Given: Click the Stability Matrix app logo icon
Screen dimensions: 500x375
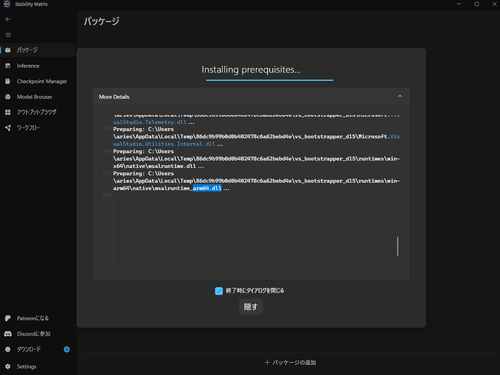Looking at the screenshot, I should click(x=7, y=4).
